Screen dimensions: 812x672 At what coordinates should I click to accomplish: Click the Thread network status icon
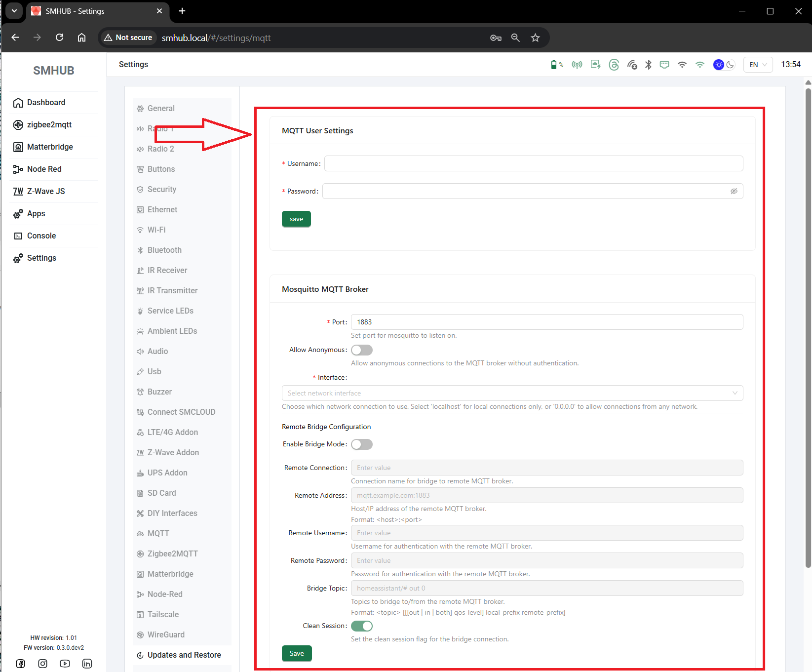614,65
